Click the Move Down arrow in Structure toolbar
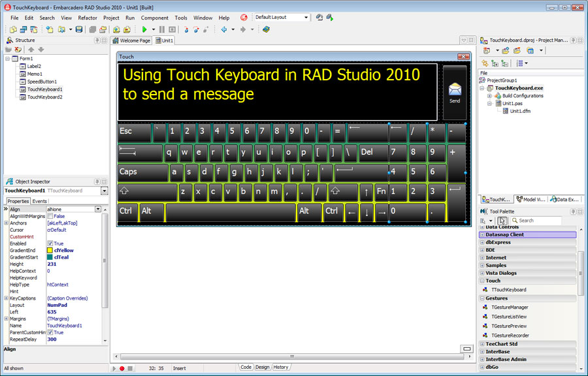The width and height of the screenshot is (588, 376). point(41,50)
